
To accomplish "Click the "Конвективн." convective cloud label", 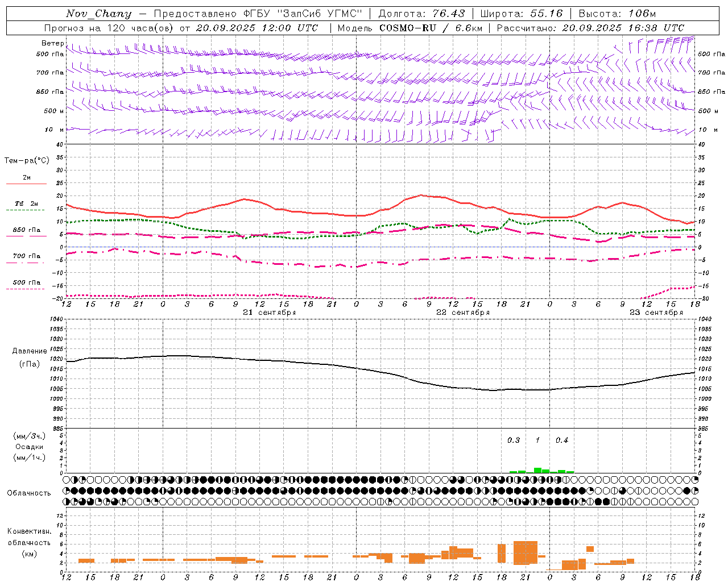I will [x=29, y=531].
